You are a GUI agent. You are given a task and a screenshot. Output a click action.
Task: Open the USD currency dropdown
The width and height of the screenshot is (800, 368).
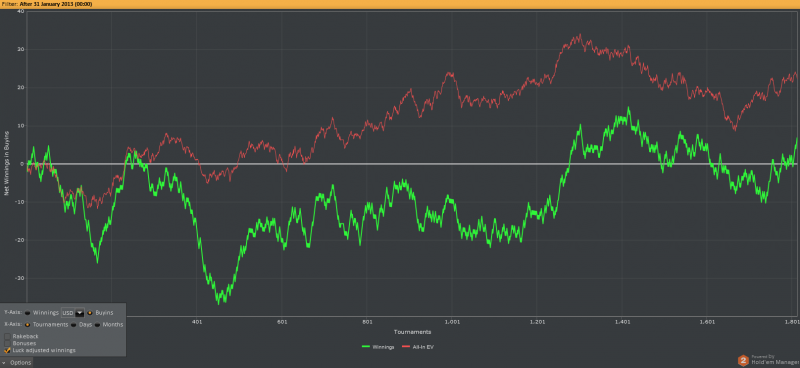(72, 312)
